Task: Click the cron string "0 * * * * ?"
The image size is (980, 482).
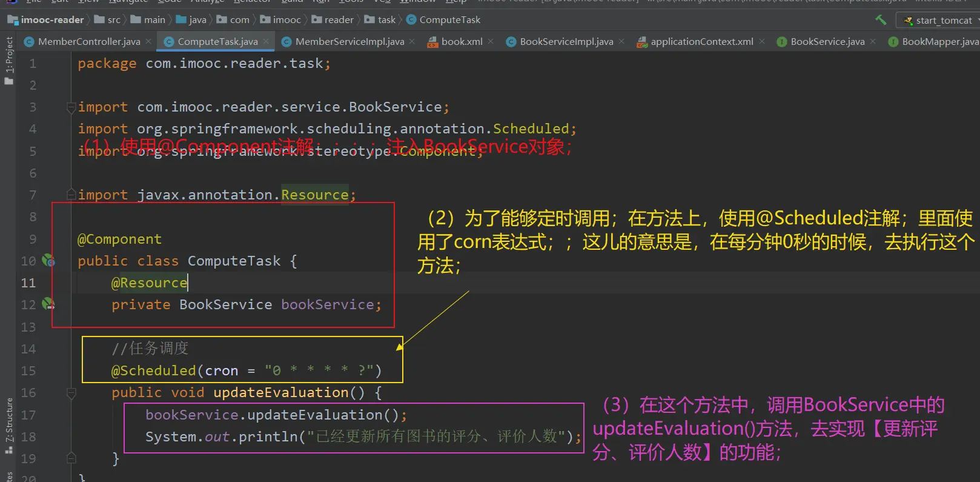Action: point(319,370)
